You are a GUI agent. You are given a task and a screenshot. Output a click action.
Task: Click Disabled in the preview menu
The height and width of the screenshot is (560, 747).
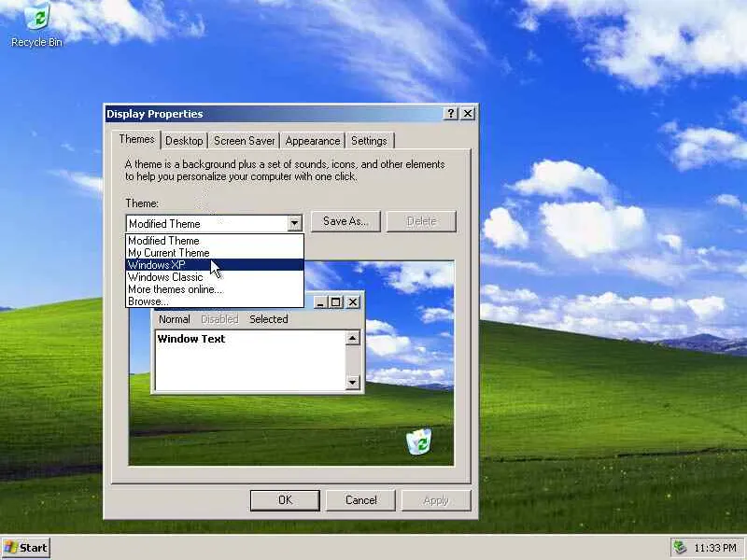(219, 319)
